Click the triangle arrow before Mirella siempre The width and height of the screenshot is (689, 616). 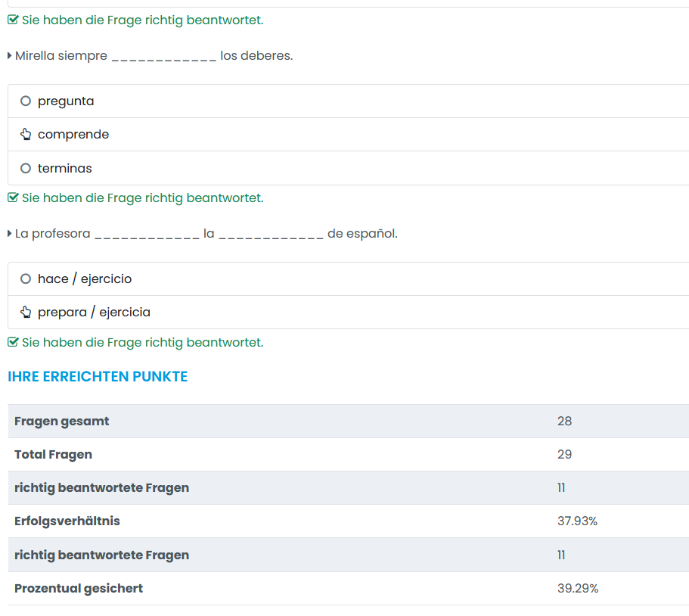click(10, 56)
